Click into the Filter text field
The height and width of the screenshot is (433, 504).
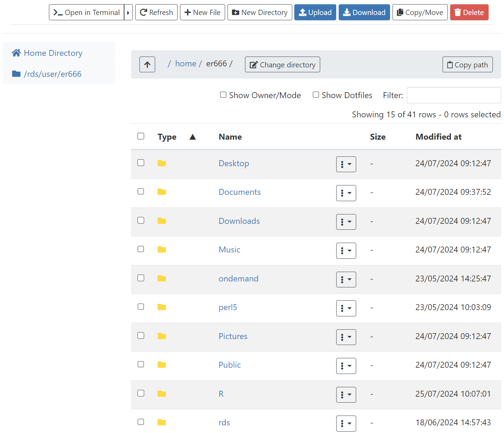pos(454,95)
